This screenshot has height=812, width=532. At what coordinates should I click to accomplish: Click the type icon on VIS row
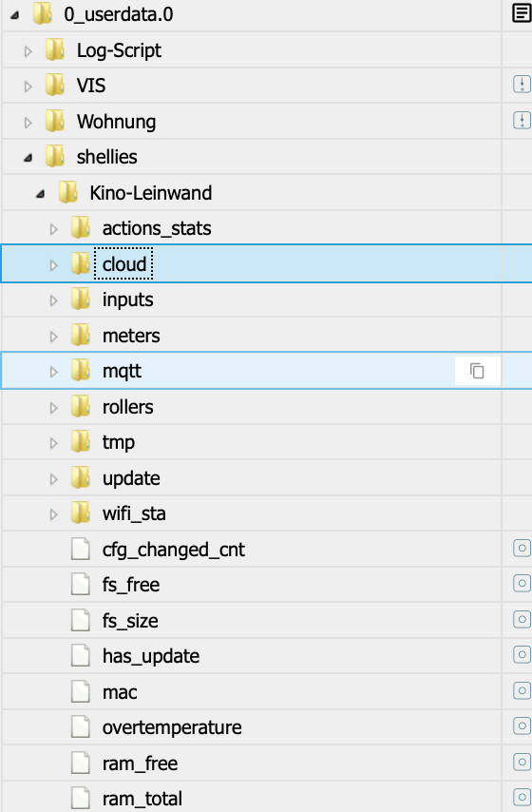[x=522, y=85]
